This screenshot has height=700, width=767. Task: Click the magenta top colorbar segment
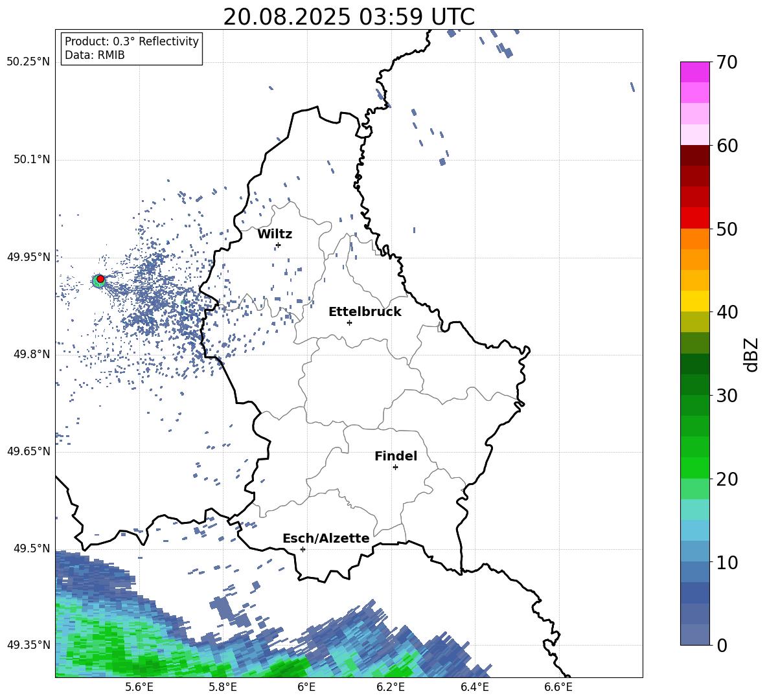(x=695, y=72)
